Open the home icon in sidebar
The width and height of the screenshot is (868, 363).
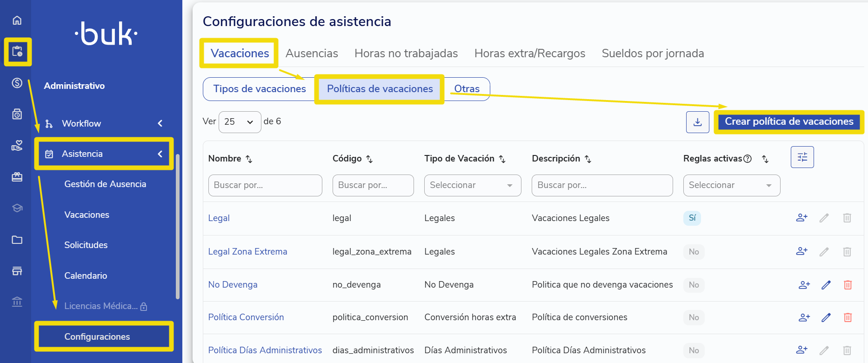click(17, 20)
